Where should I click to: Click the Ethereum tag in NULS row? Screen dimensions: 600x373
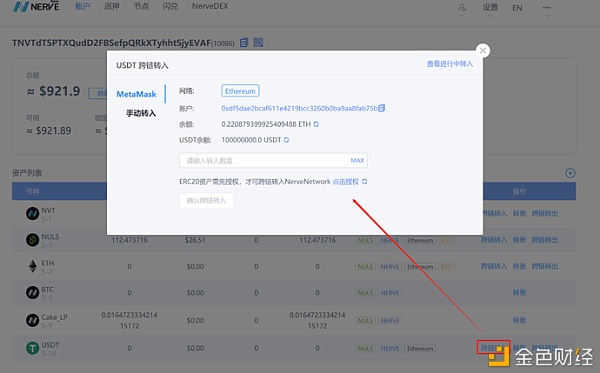click(420, 241)
